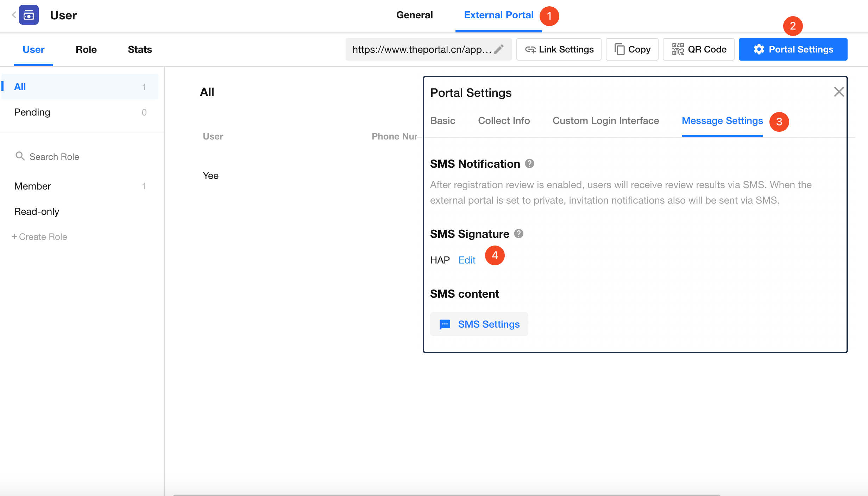Click the SMS Notification help icon
The width and height of the screenshot is (868, 496).
[529, 164]
